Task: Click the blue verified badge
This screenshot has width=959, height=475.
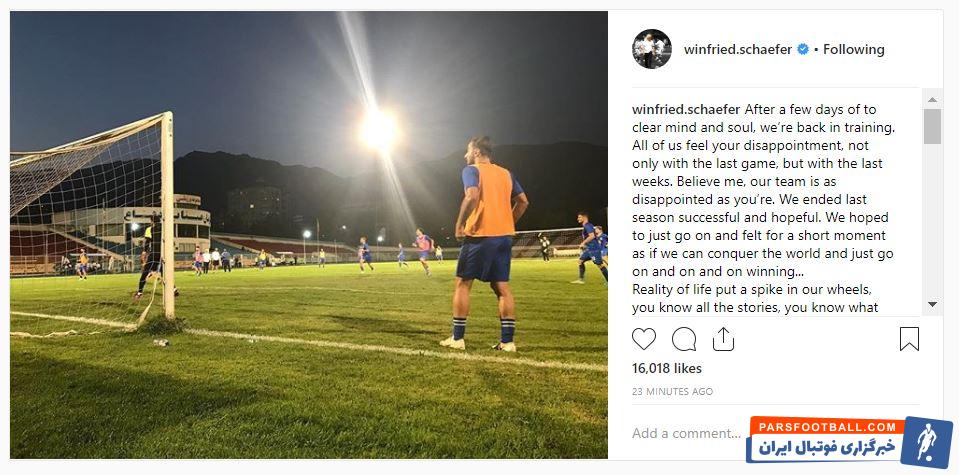Action: 802,49
